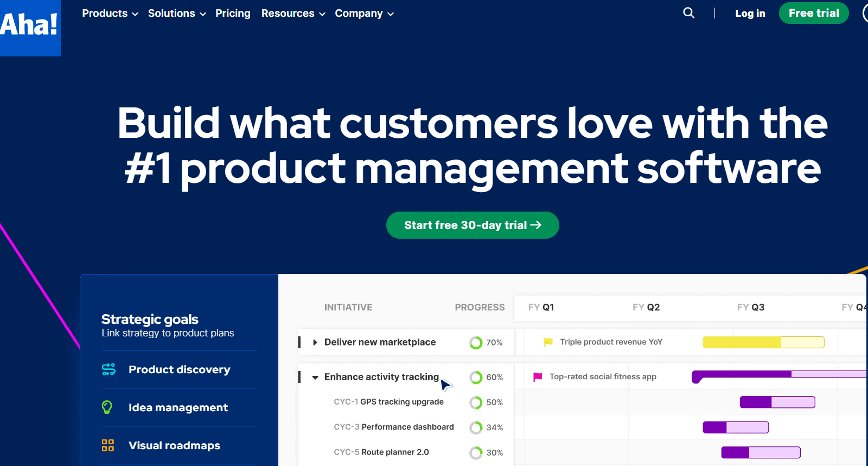The width and height of the screenshot is (868, 466).
Task: Click the PROGRESS column header
Action: click(480, 307)
